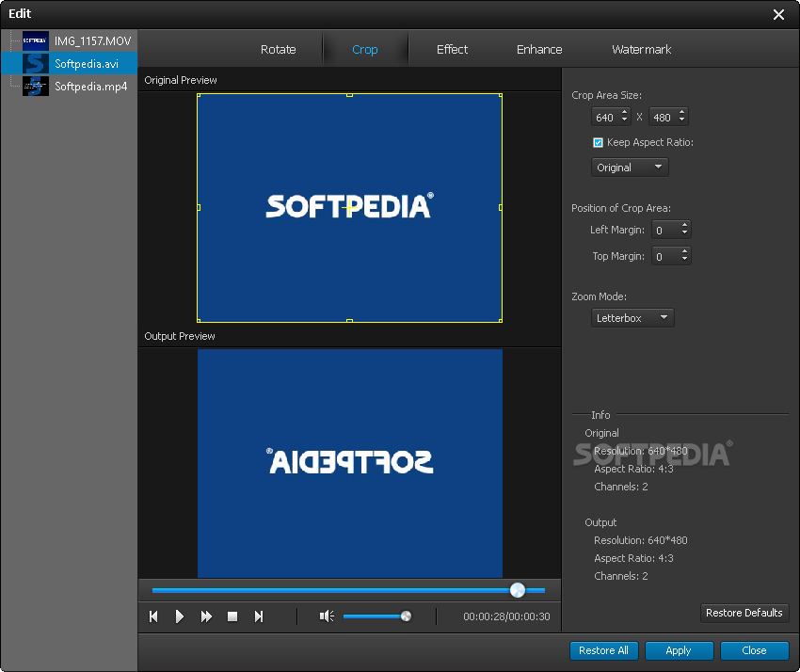The image size is (800, 672).
Task: Click the crop frame bottom-center handle
Action: 349,320
